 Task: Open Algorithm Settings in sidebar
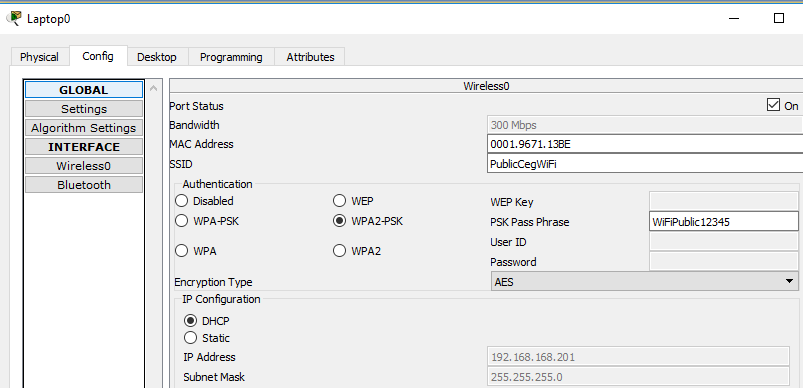coord(84,128)
